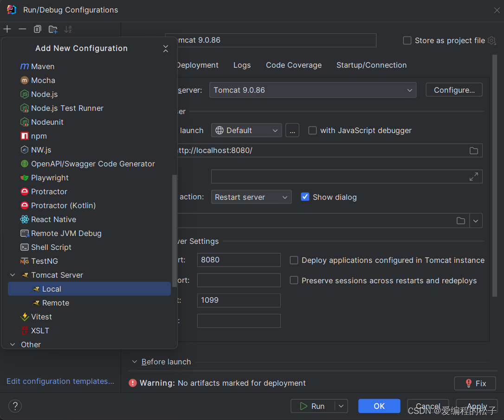
Task: Select TestNG configuration type
Action: click(x=90, y=261)
